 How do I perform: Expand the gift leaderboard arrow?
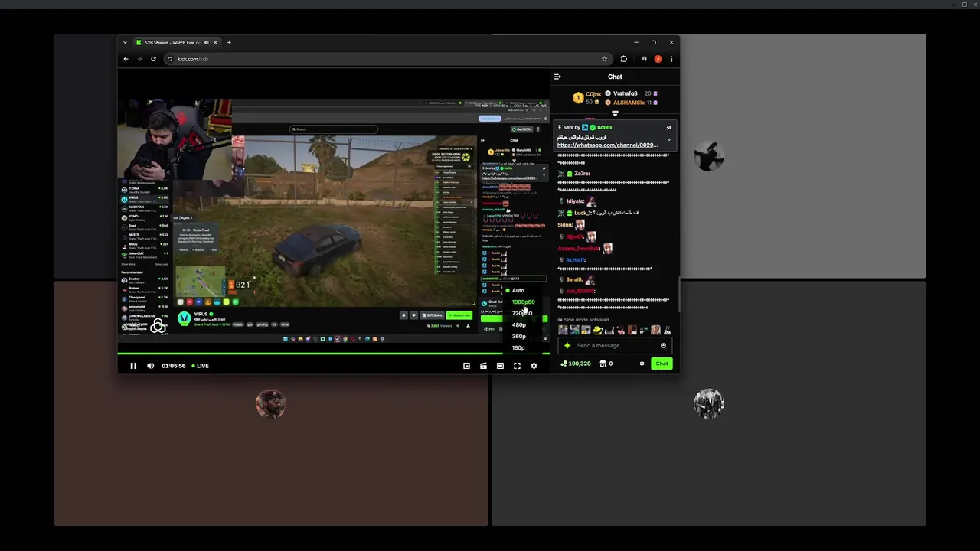[x=615, y=113]
